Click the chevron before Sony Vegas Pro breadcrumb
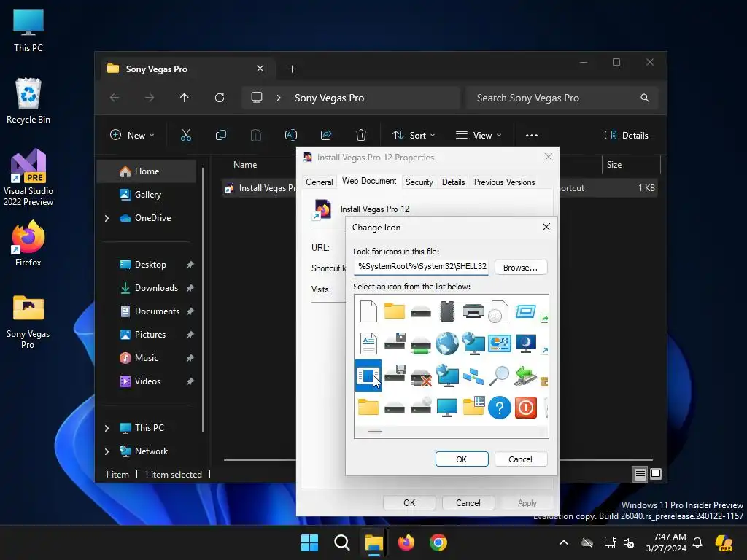 [x=279, y=98]
